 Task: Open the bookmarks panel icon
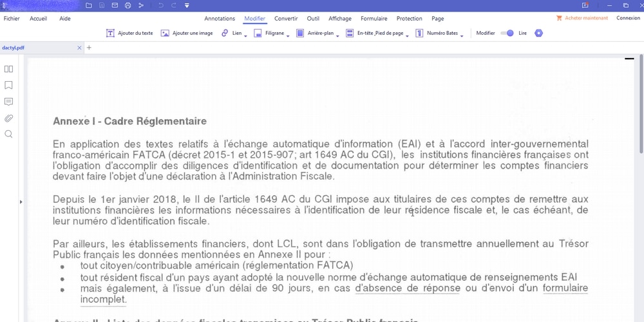(8, 86)
